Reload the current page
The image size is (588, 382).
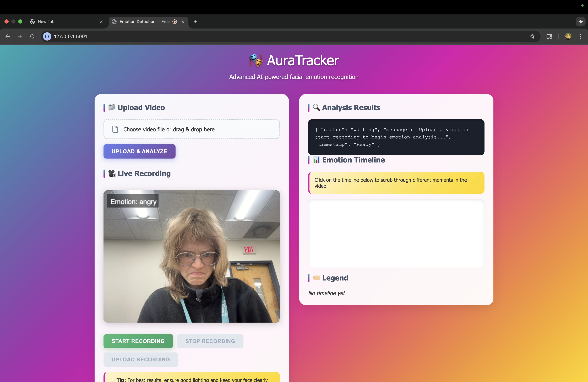click(32, 37)
